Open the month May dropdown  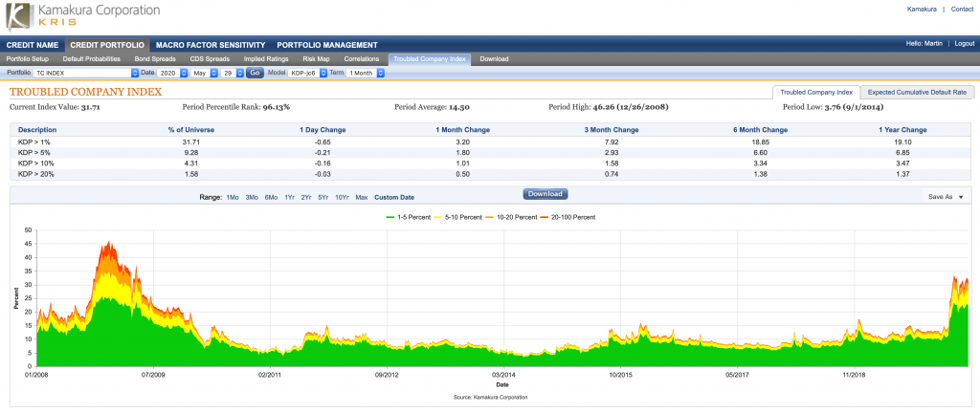(204, 73)
